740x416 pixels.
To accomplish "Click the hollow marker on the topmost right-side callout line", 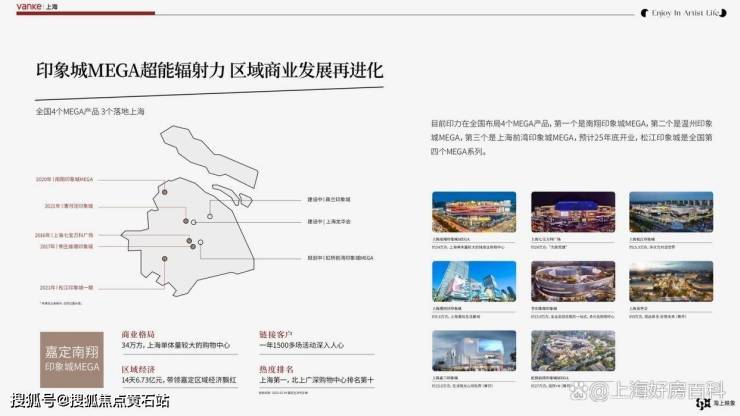I will coord(210,216).
